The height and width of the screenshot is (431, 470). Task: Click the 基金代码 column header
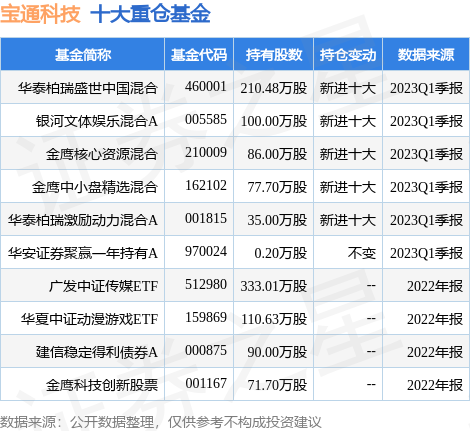tap(199, 55)
